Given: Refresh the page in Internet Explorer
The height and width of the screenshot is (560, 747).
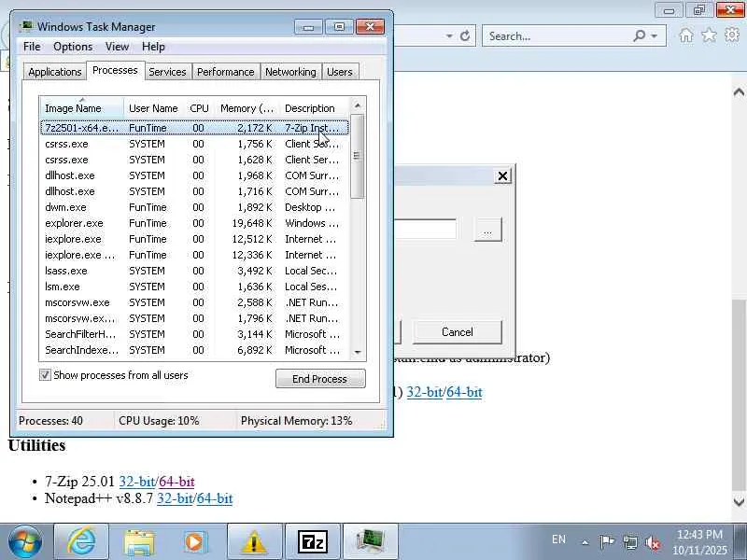Looking at the screenshot, I should tap(465, 36).
